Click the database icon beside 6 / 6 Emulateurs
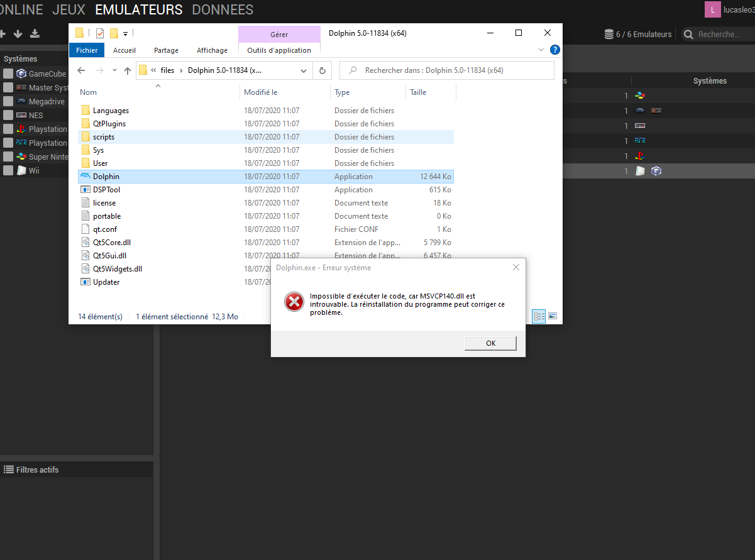Image resolution: width=755 pixels, height=560 pixels. pos(609,34)
